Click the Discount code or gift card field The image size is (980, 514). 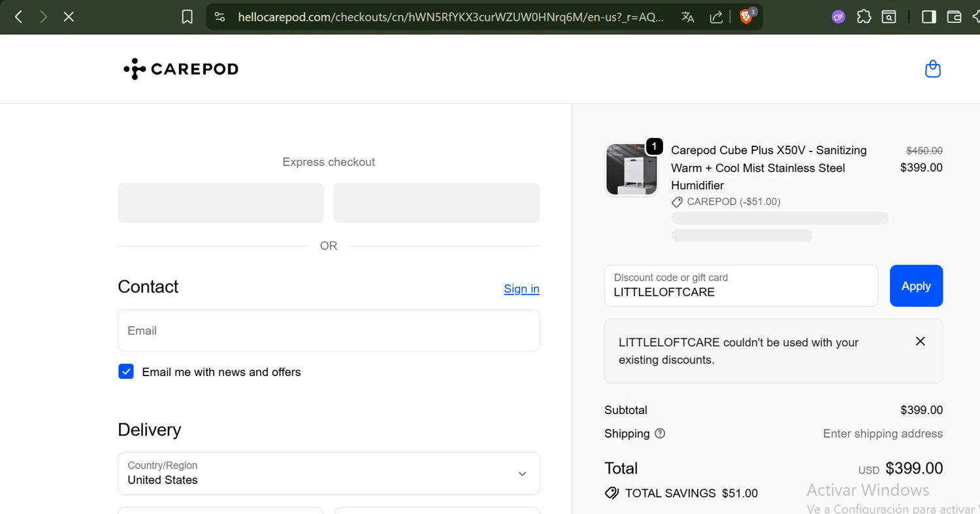click(741, 285)
